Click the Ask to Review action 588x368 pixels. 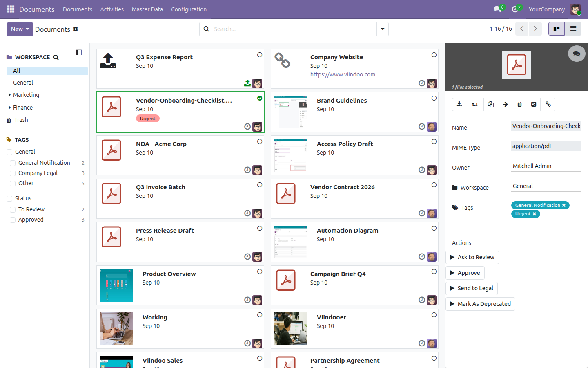point(472,257)
